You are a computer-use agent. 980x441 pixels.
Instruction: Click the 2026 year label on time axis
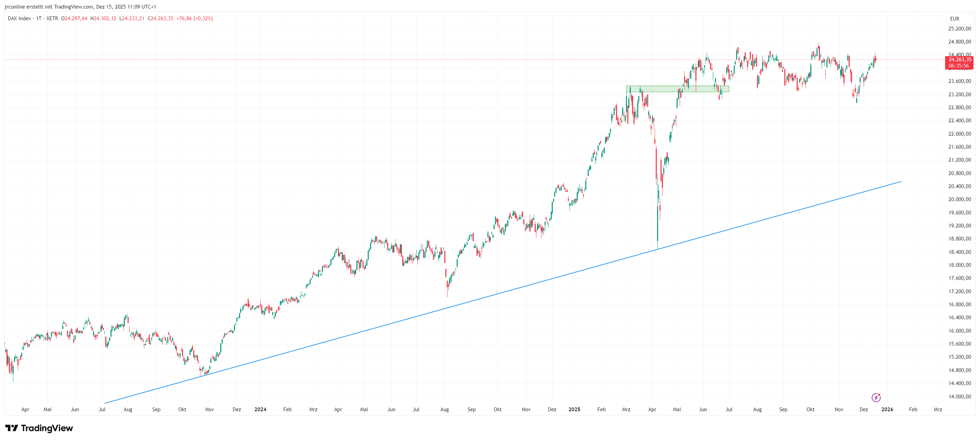coord(887,409)
